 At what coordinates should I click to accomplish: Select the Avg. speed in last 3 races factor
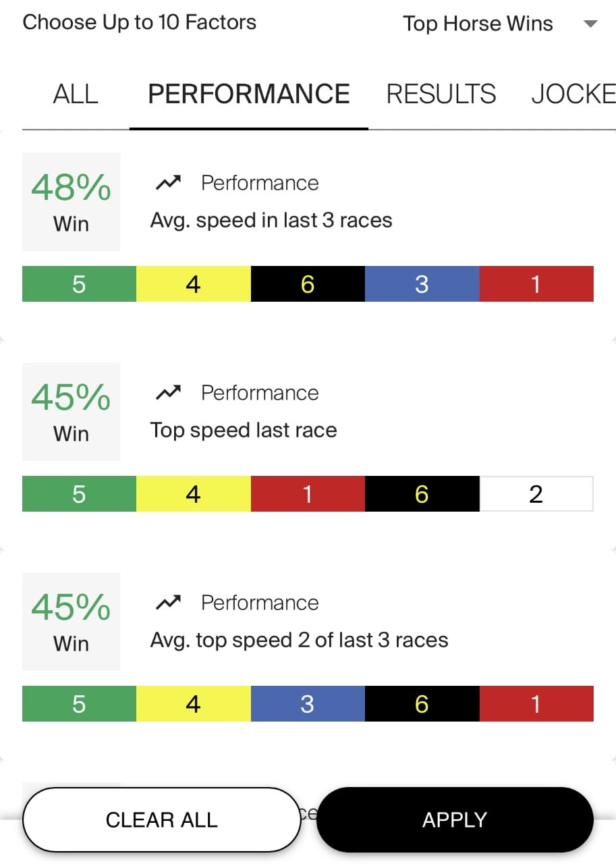[271, 221]
